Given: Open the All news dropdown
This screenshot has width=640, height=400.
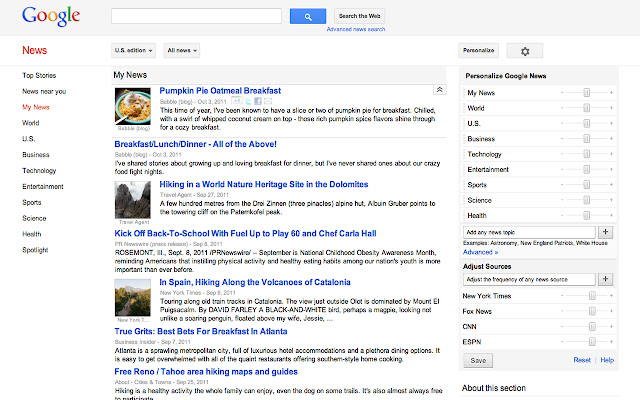Looking at the screenshot, I should tap(182, 50).
